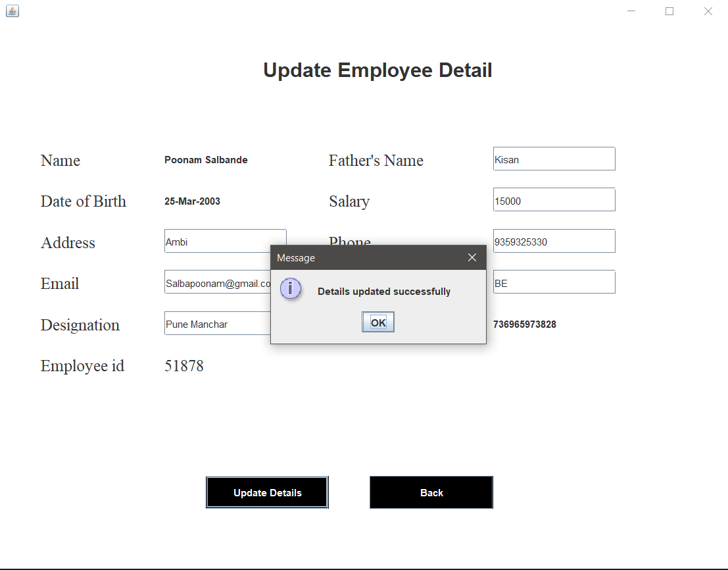Click the Salary field showing 15000

pos(554,199)
